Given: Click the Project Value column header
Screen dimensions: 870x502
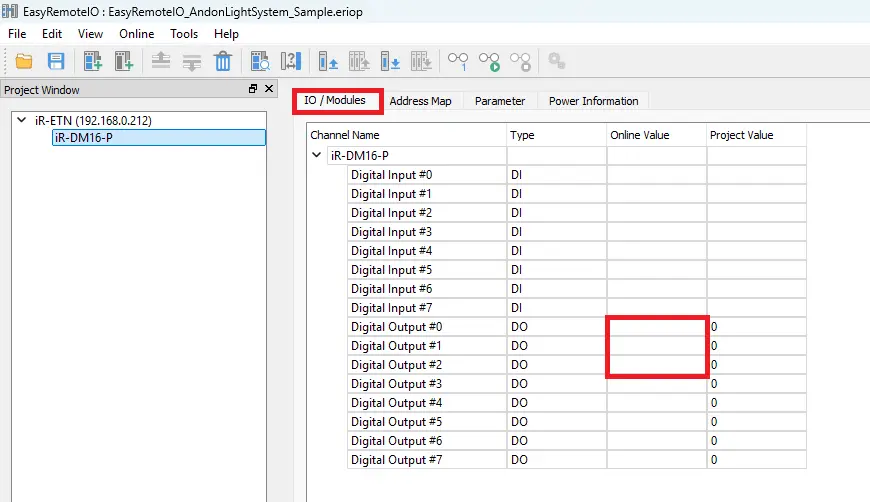Looking at the screenshot, I should [x=757, y=135].
